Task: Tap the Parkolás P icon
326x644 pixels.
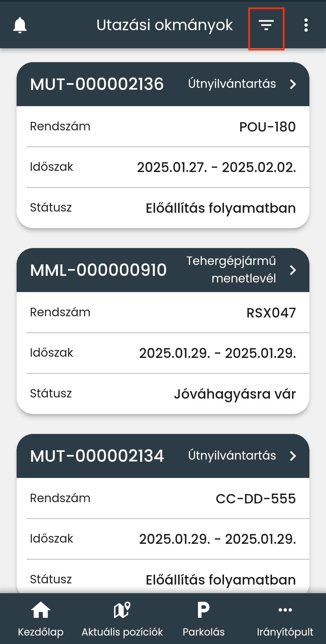Action: (203, 610)
